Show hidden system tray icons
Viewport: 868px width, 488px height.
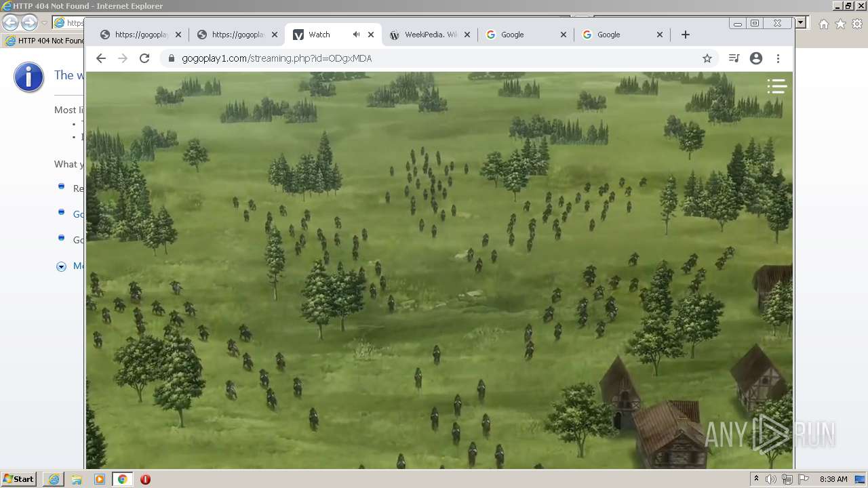point(756,479)
